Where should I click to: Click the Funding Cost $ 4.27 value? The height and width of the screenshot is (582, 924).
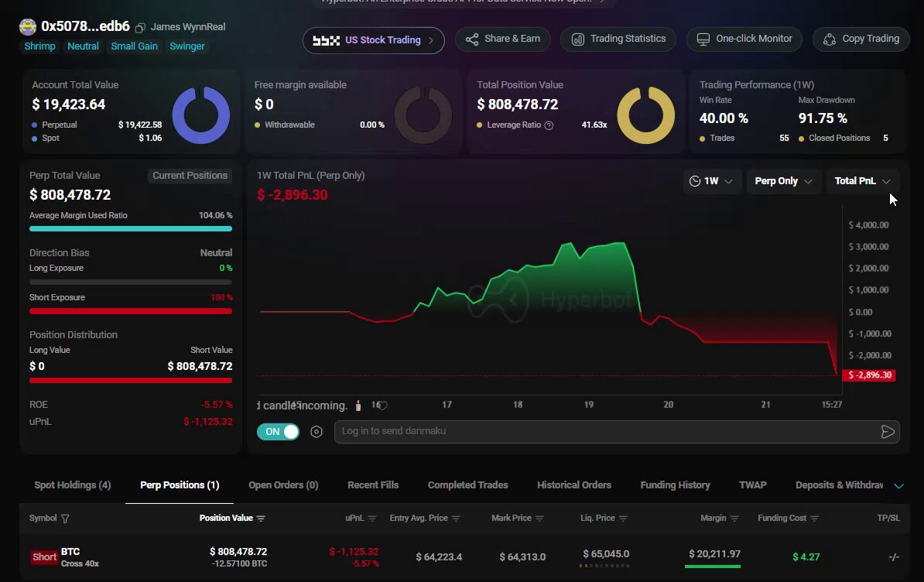[806, 558]
